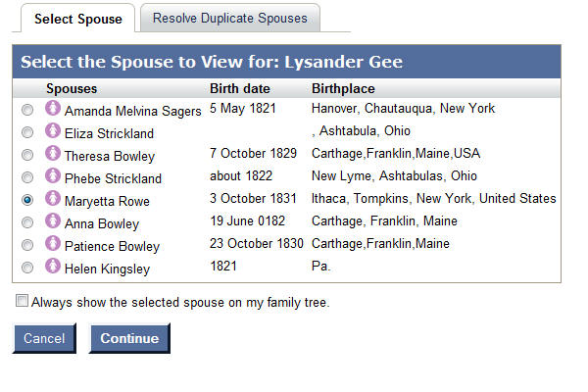588x392 pixels.
Task: Click the person icon beside Patience Bowley
Action: 53,243
